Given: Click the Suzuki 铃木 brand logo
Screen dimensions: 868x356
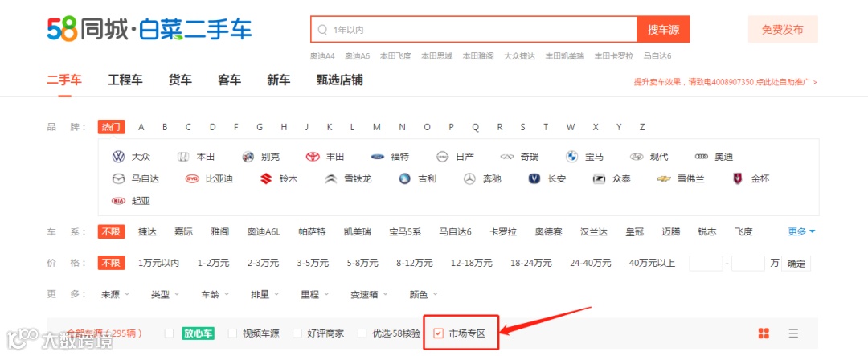Looking at the screenshot, I should pos(266,179).
